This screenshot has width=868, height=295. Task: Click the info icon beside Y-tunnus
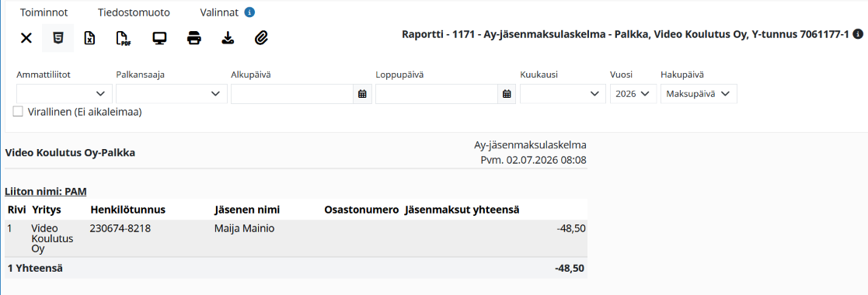pyautogui.click(x=857, y=34)
